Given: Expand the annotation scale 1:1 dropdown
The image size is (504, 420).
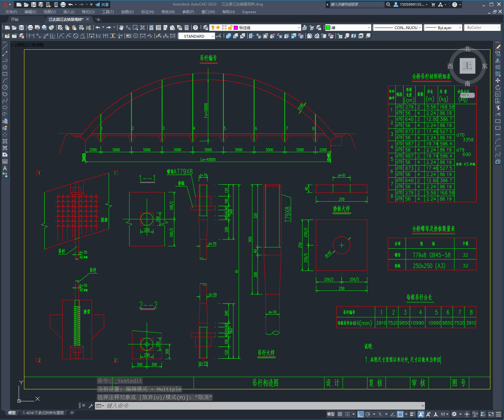Looking at the screenshot, I should (x=444, y=414).
